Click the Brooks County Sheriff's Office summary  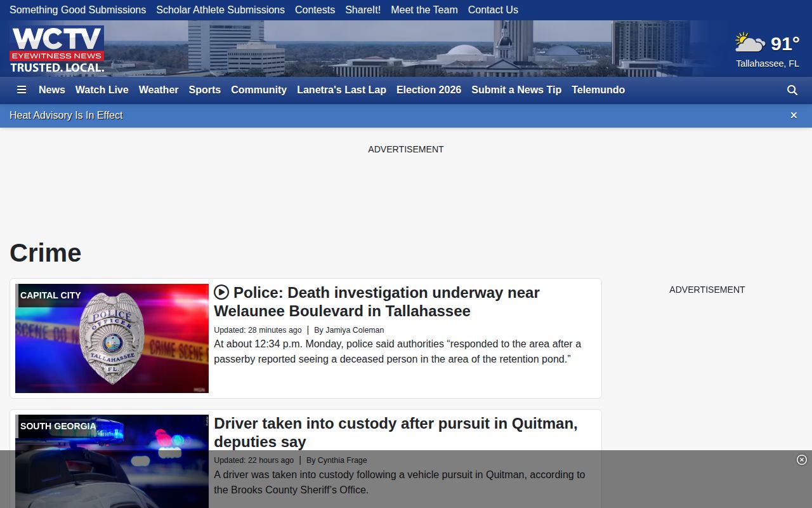[400, 483]
